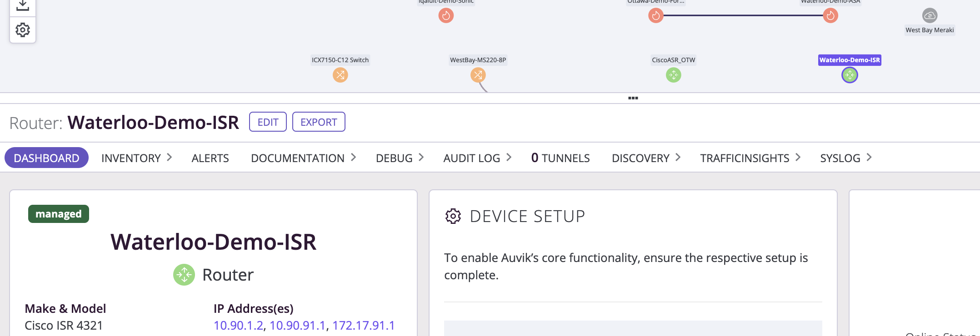Click the managed status badge
This screenshot has height=336, width=980.
pyautogui.click(x=59, y=214)
